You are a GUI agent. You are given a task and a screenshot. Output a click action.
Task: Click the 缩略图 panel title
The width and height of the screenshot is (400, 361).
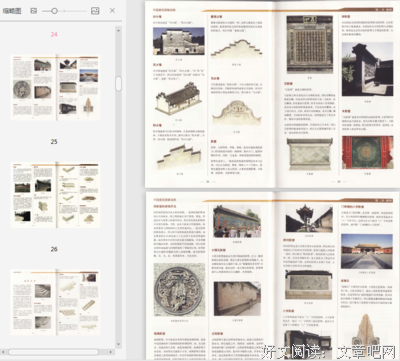point(12,11)
